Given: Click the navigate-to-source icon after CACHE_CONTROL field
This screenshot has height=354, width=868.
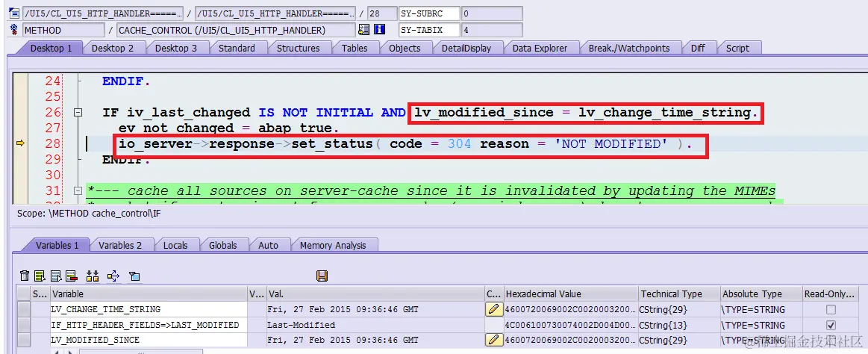Looking at the screenshot, I should tap(363, 30).
